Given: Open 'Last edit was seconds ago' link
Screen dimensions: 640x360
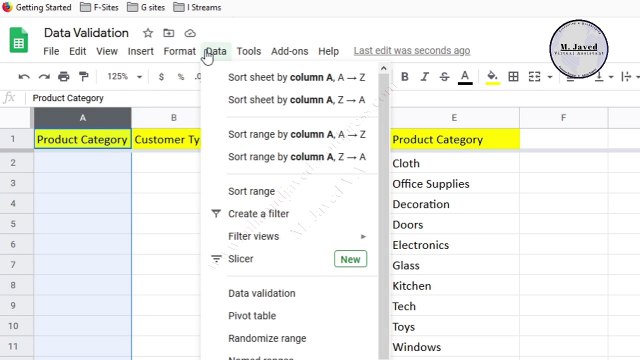Looking at the screenshot, I should (x=412, y=51).
